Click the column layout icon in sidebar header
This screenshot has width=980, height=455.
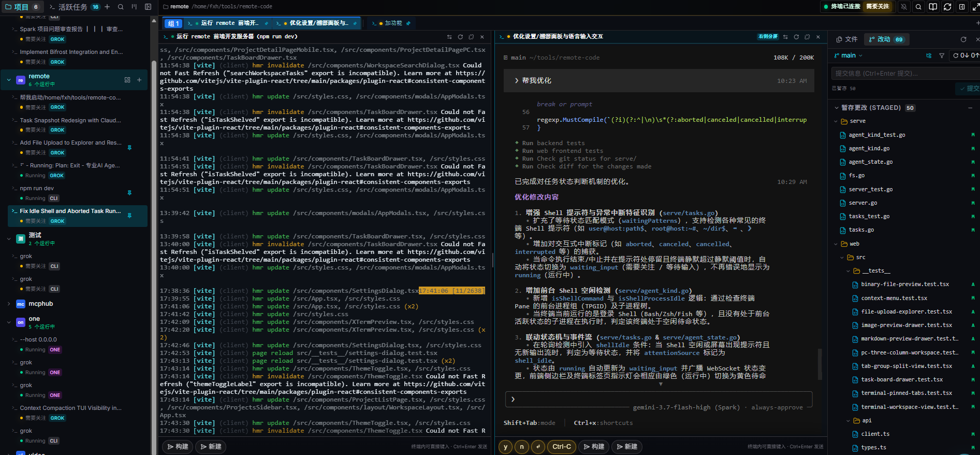pyautogui.click(x=134, y=7)
